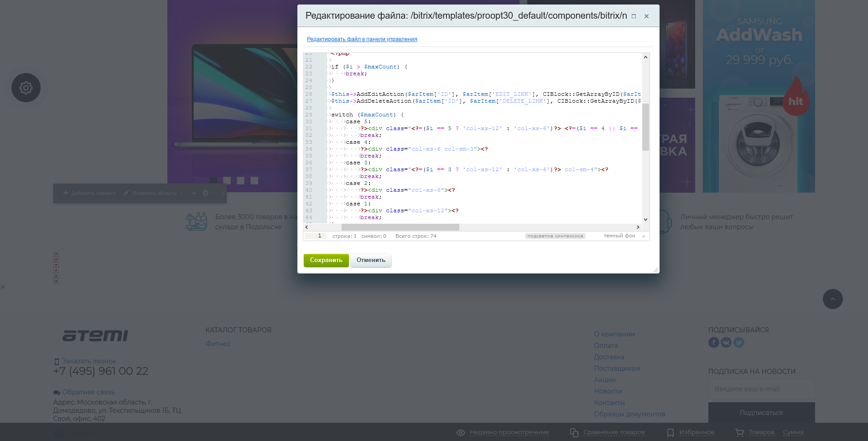Open Образцы документов footer link
Viewport: 868px width, 441px height.
click(629, 414)
